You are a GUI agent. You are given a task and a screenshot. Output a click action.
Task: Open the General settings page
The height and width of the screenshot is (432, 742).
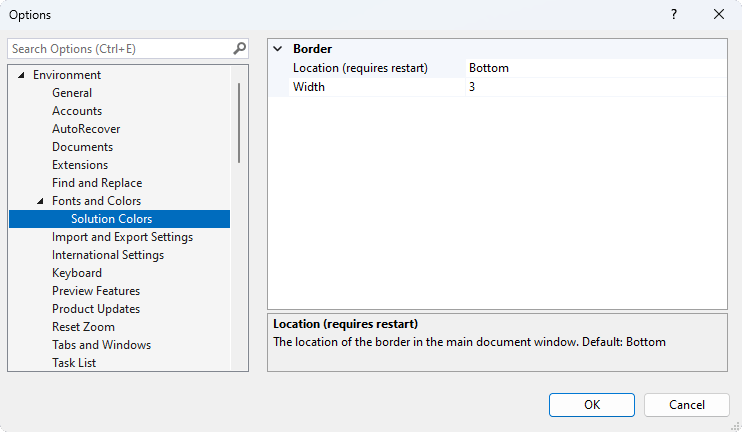[72, 93]
